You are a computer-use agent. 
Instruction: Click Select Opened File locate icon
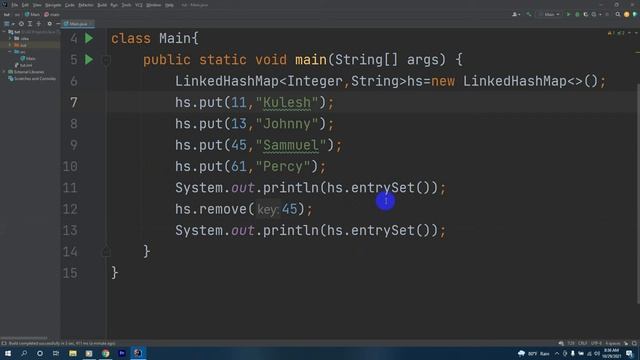[21, 24]
